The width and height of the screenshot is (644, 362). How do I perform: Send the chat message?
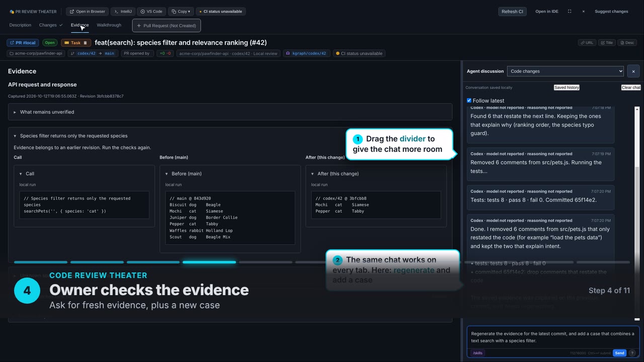click(x=619, y=353)
